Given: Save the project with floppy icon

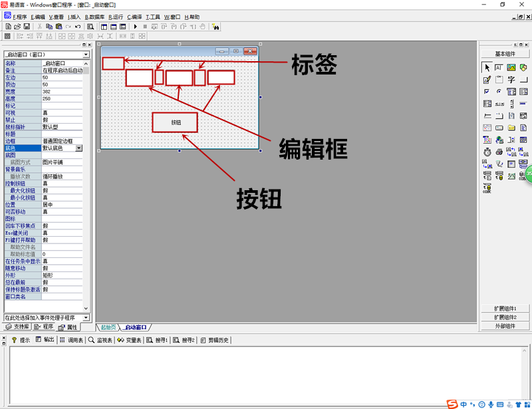Looking at the screenshot, I should pos(27,27).
